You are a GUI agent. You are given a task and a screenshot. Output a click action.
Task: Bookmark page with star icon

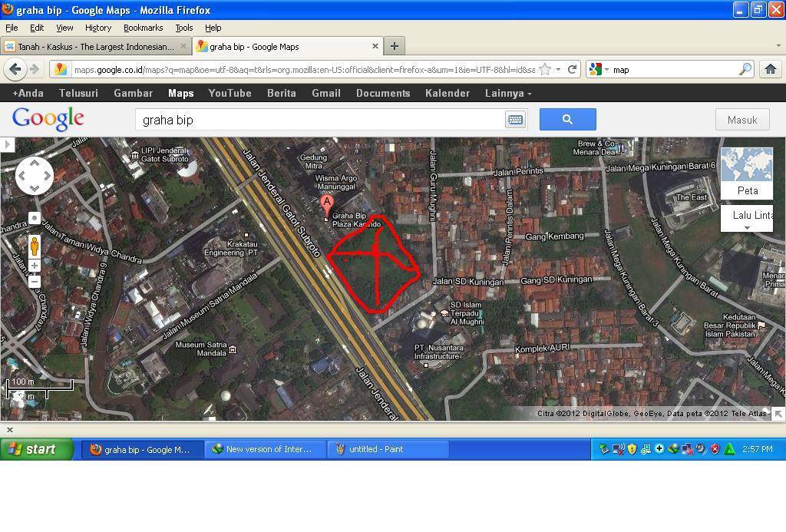click(545, 70)
